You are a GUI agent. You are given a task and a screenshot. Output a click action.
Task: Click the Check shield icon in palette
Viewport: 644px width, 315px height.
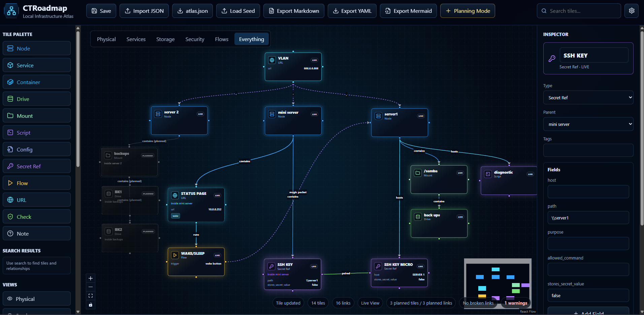click(x=10, y=217)
